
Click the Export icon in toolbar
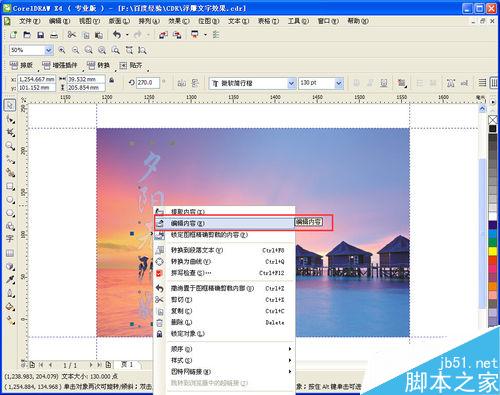point(177,35)
